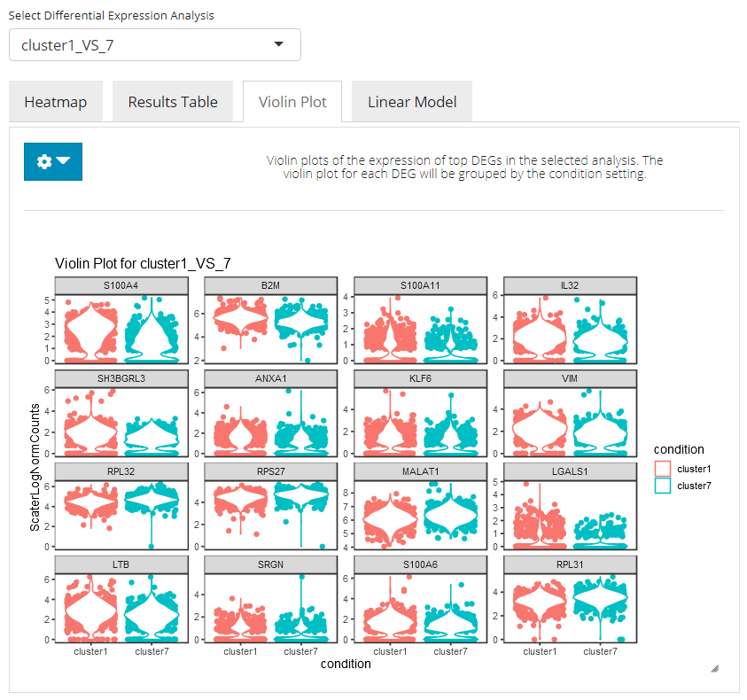Switch to the Heatmap tab
Screen dimensions: 747x700
pyautogui.click(x=56, y=102)
